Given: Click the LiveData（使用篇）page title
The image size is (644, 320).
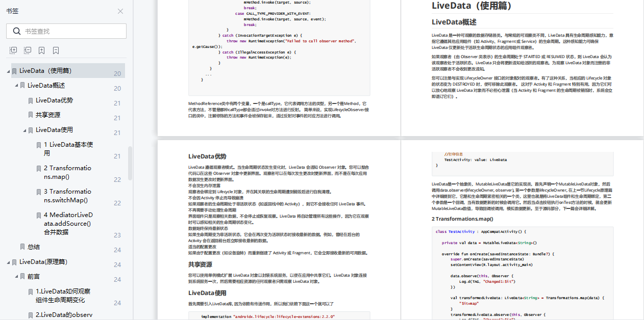Looking at the screenshot, I should click(472, 6).
